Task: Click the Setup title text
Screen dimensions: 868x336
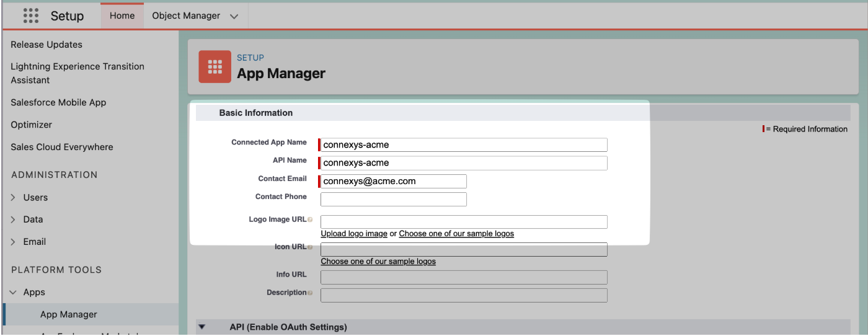Action: click(x=67, y=16)
